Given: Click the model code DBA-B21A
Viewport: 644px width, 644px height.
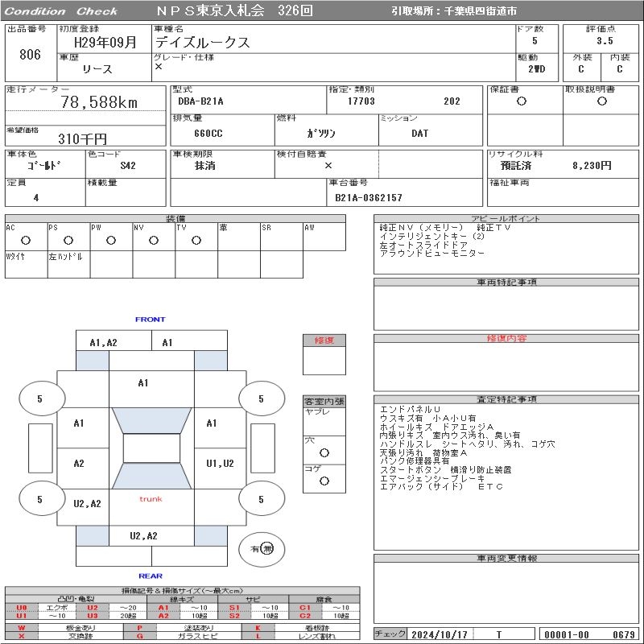Looking at the screenshot, I should click(x=200, y=101).
